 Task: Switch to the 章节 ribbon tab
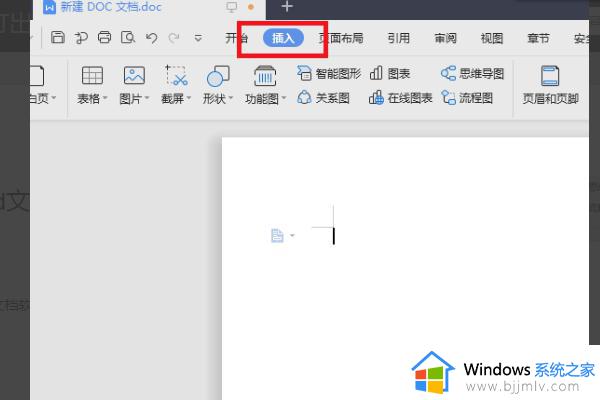[x=538, y=38]
